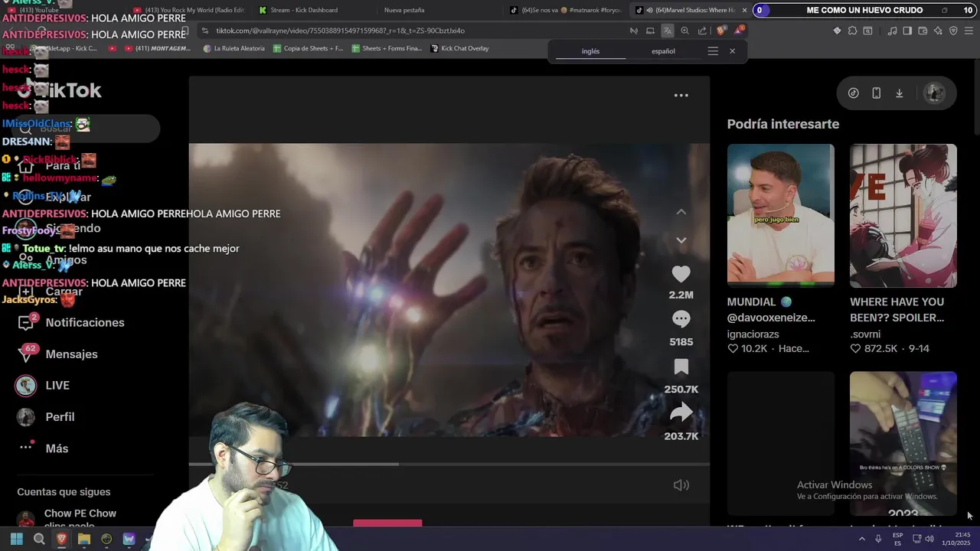Viewport: 980px width, 551px height.
Task: Click the translate page icon in address bar
Action: [x=667, y=31]
